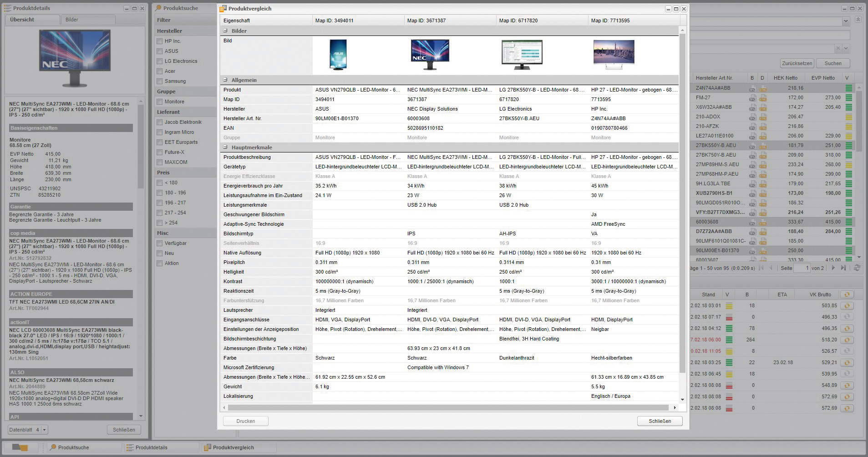Image resolution: width=868 pixels, height=457 pixels.
Task: Click the Produktvergleich window title icon
Action: pyautogui.click(x=223, y=9)
